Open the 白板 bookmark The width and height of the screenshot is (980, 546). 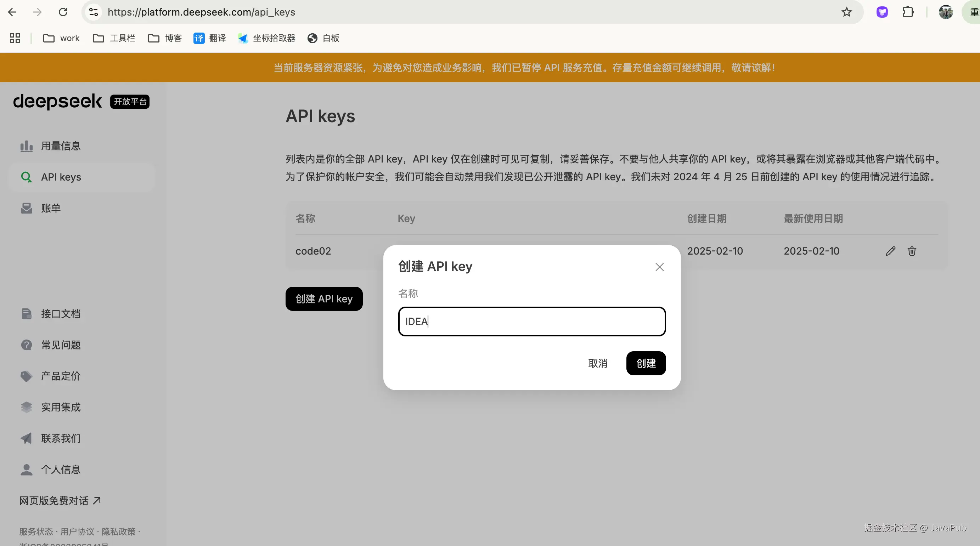point(323,38)
